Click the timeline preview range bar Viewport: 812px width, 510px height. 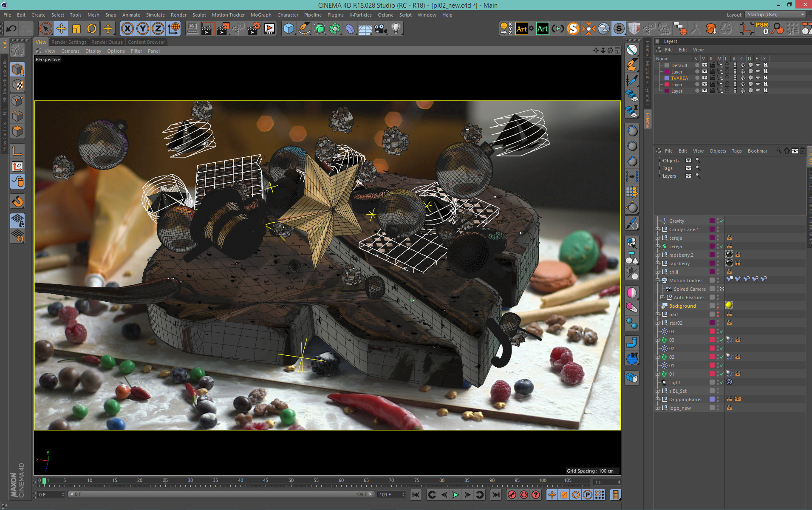click(x=221, y=494)
